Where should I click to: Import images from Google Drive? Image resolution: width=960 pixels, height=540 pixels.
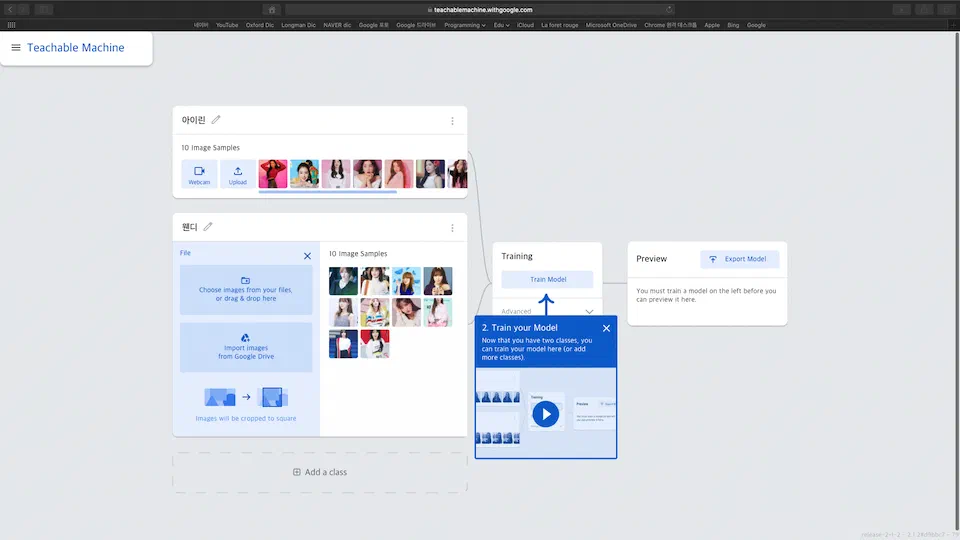pyautogui.click(x=246, y=347)
